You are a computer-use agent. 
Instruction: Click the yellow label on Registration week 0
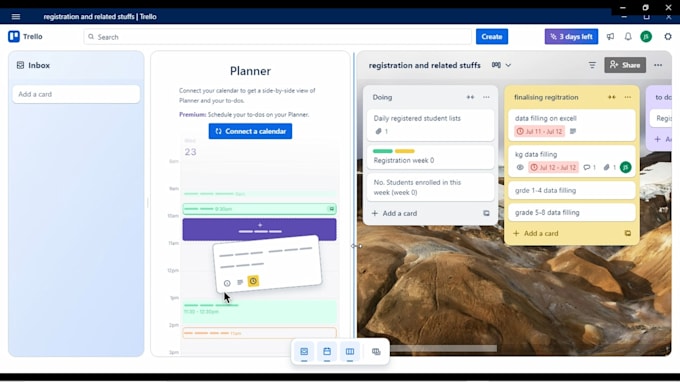coord(405,151)
